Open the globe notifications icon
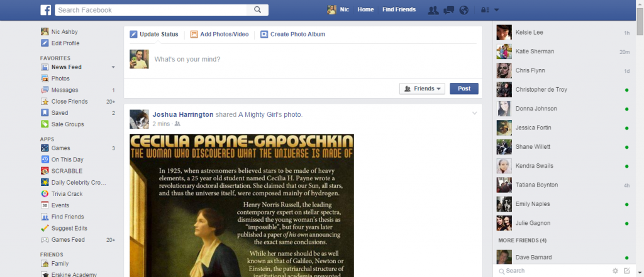The width and height of the screenshot is (644, 277). click(x=464, y=10)
